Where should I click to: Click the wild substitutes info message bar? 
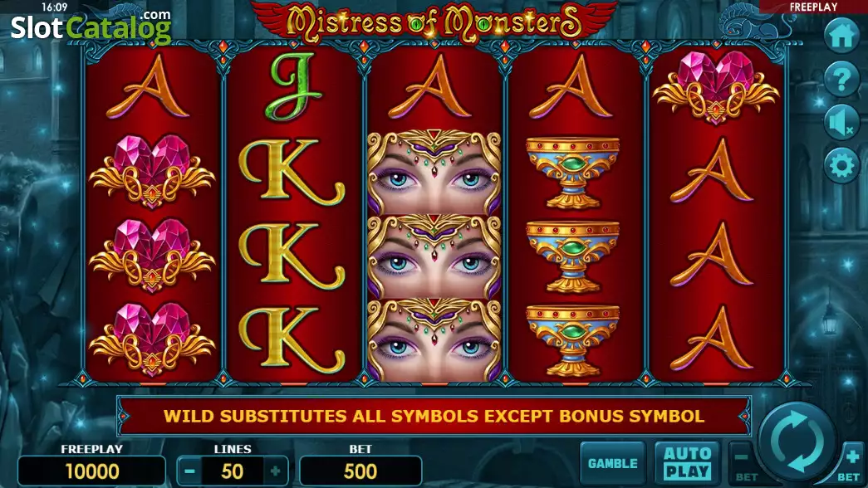tap(434, 416)
